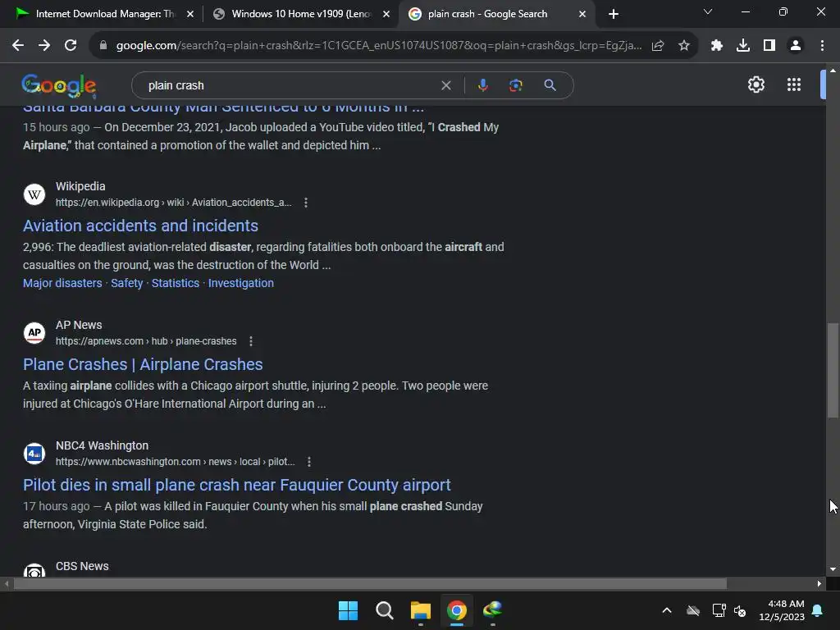The image size is (840, 630).
Task: Click the scroll down arrow
Action: [833, 569]
